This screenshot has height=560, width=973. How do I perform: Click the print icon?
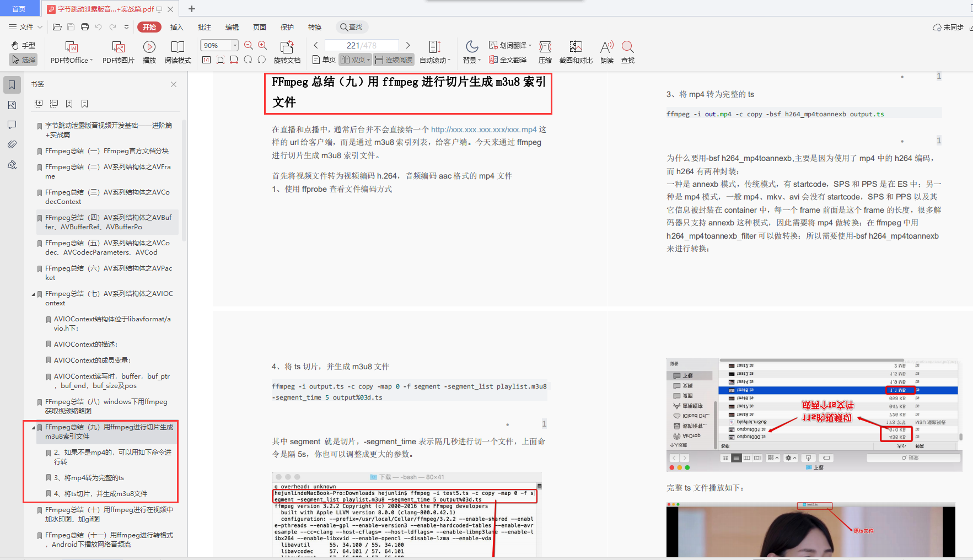click(85, 27)
